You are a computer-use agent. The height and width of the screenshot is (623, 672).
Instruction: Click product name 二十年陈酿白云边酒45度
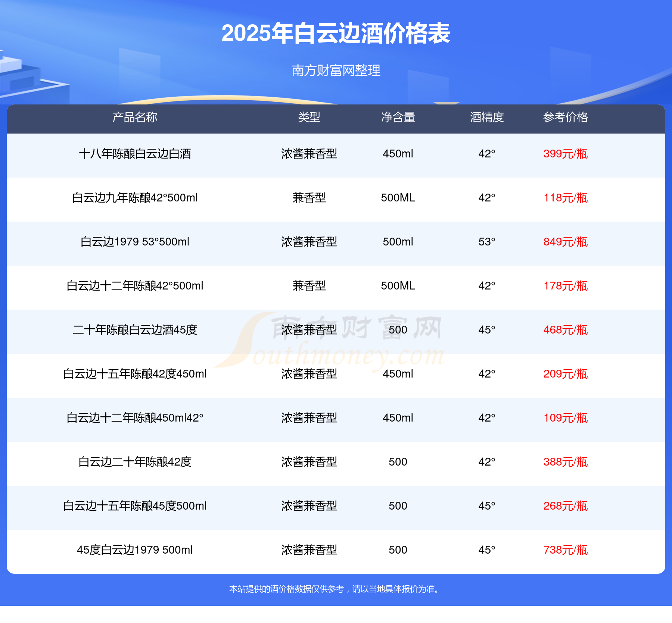[135, 330]
